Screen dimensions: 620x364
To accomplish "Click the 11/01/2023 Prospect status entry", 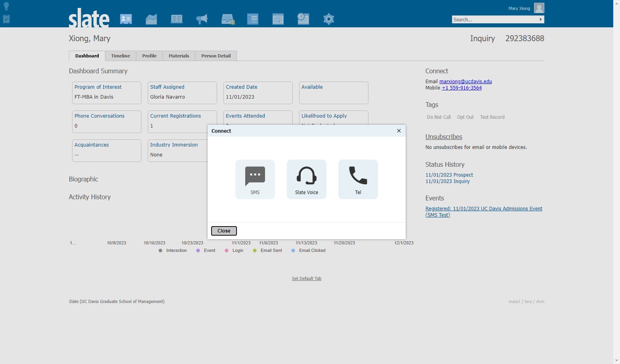I will [449, 175].
